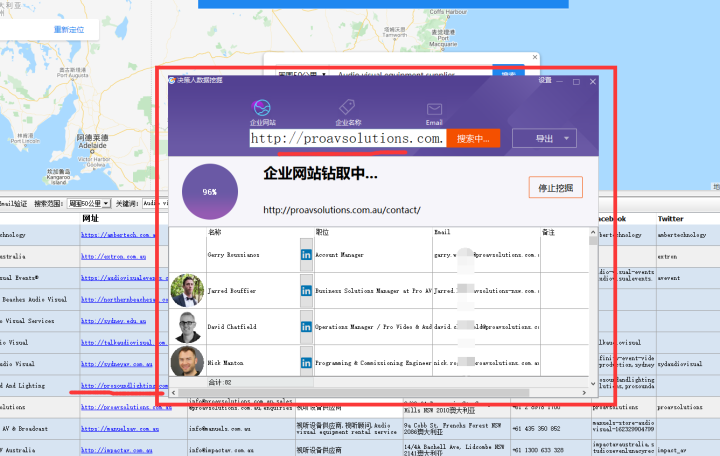
Task: Open LinkedIn icon for Nick Manton
Action: tap(306, 363)
